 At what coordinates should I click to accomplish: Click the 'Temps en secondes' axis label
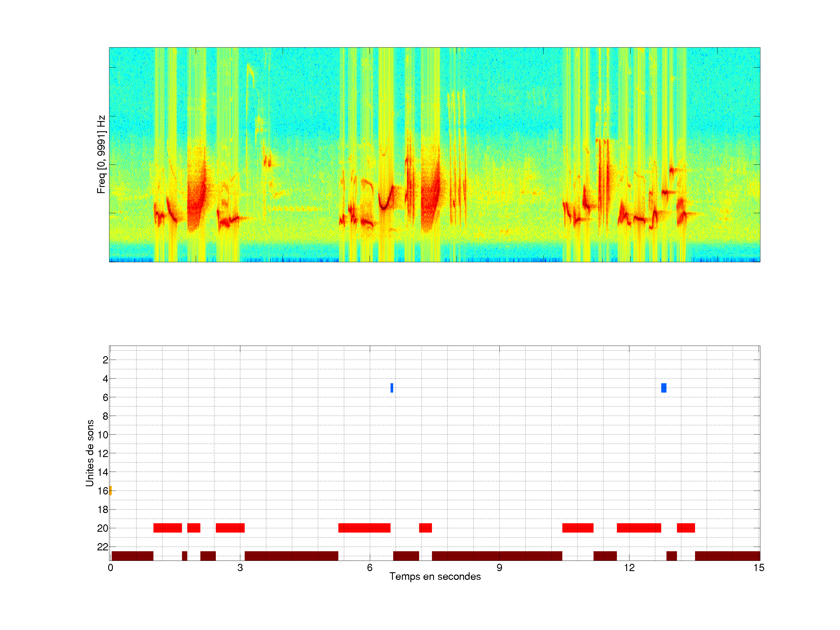(x=435, y=576)
